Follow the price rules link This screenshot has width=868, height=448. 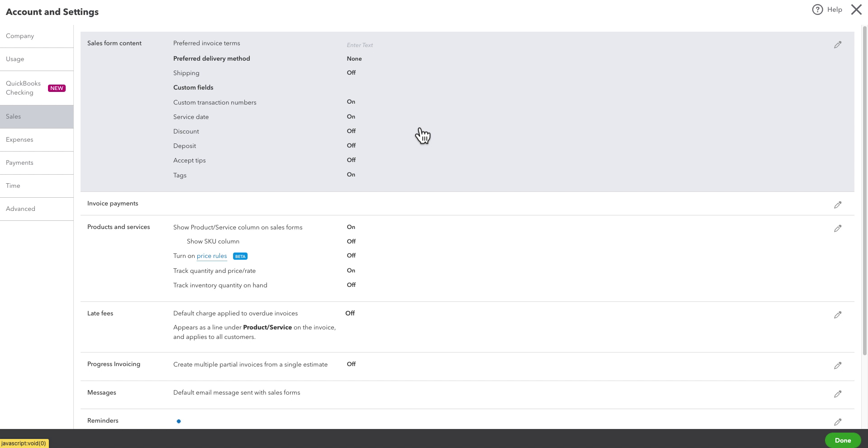pyautogui.click(x=212, y=256)
